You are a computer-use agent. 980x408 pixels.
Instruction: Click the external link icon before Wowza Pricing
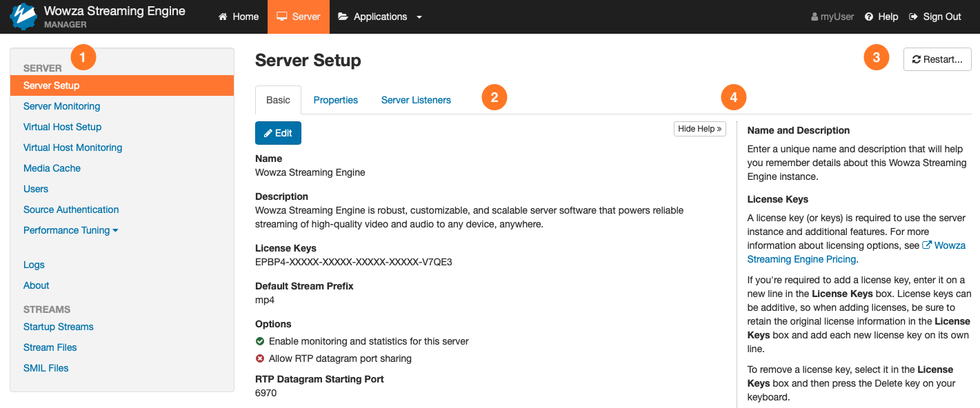click(927, 245)
